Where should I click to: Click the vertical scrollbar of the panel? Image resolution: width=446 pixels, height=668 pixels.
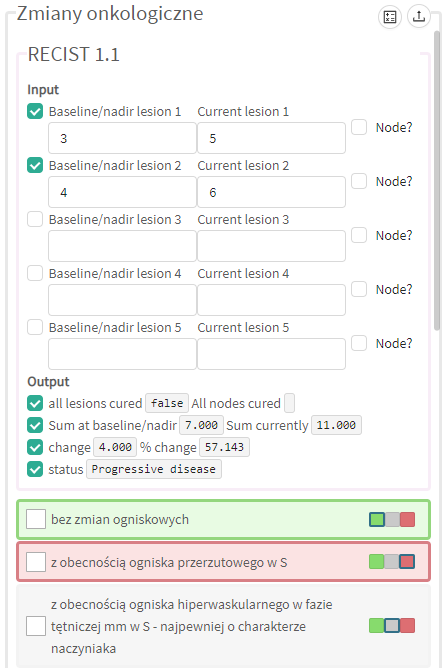[437, 180]
